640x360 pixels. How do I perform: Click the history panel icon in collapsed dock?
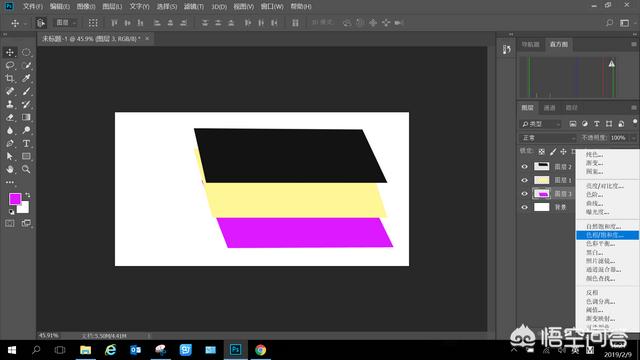coord(507,49)
